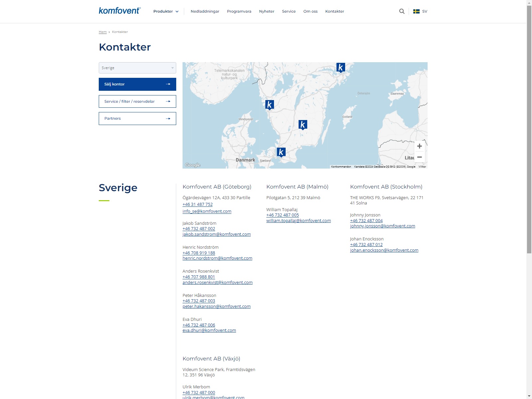The image size is (532, 399).
Task: Email william.topallaj@komfovent.com
Action: point(299,220)
